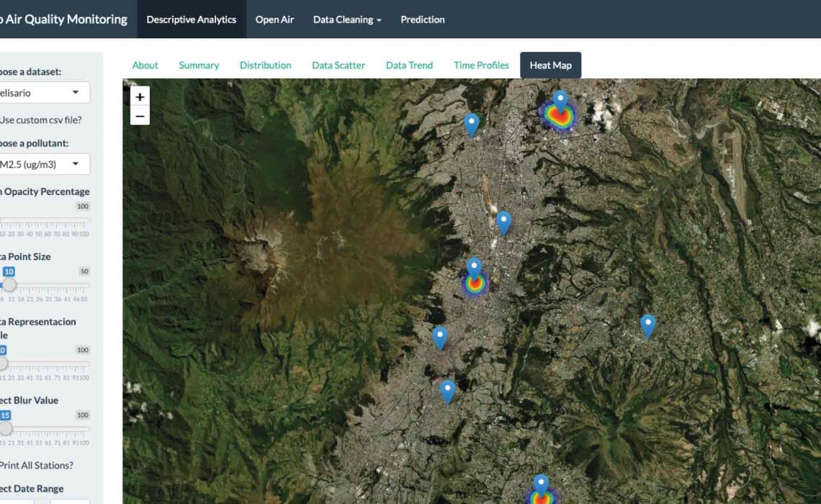Image resolution: width=821 pixels, height=504 pixels.
Task: Click the central marker with heat spot below it
Action: pyautogui.click(x=473, y=269)
